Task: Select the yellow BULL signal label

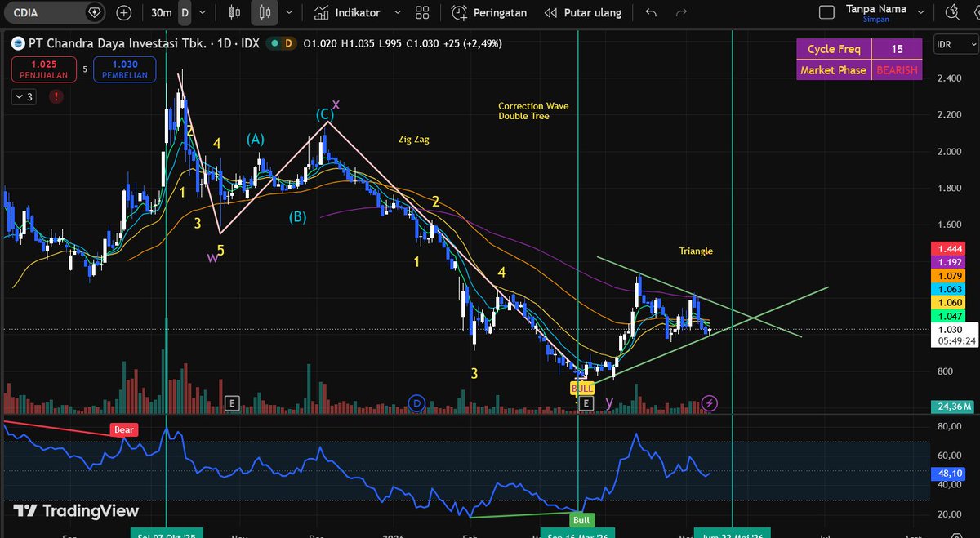Action: (x=582, y=389)
